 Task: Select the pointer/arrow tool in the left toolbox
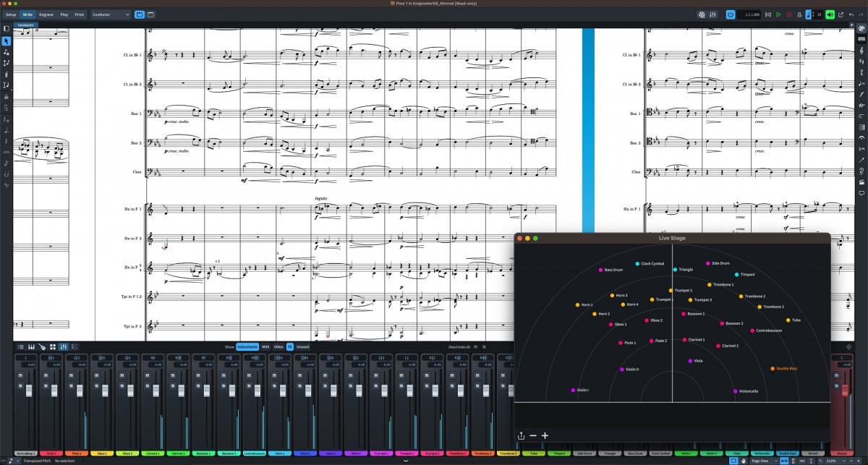click(x=7, y=41)
